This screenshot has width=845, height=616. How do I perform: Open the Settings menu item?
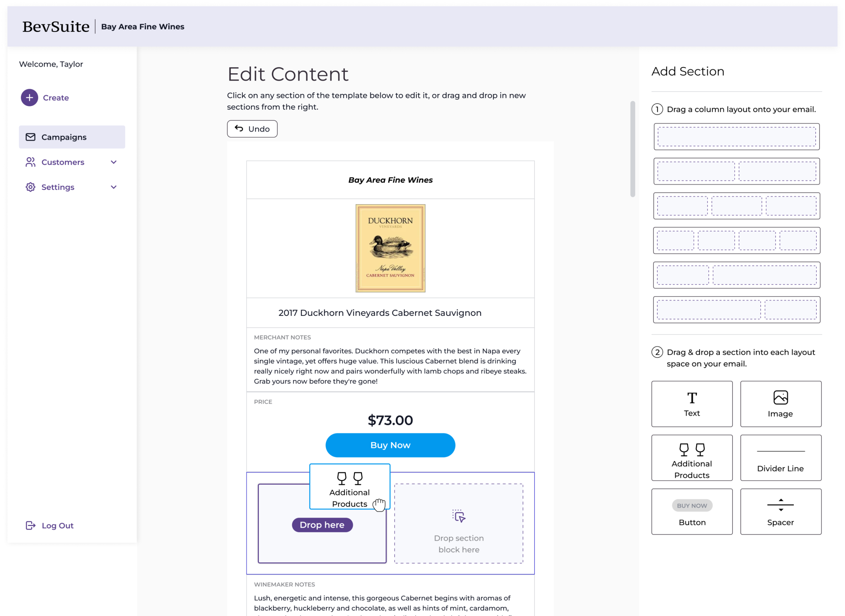pyautogui.click(x=72, y=187)
